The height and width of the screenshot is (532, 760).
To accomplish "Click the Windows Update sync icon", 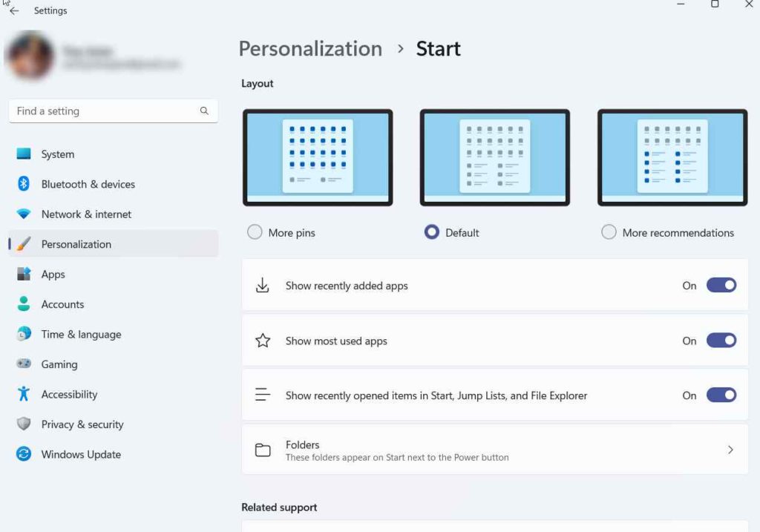I will click(x=23, y=454).
